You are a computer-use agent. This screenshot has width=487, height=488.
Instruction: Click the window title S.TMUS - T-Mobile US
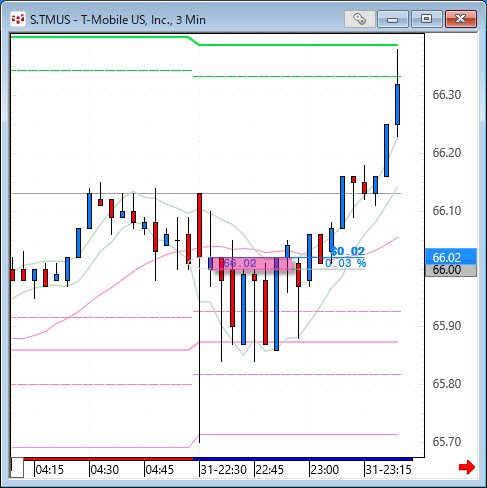pos(118,20)
